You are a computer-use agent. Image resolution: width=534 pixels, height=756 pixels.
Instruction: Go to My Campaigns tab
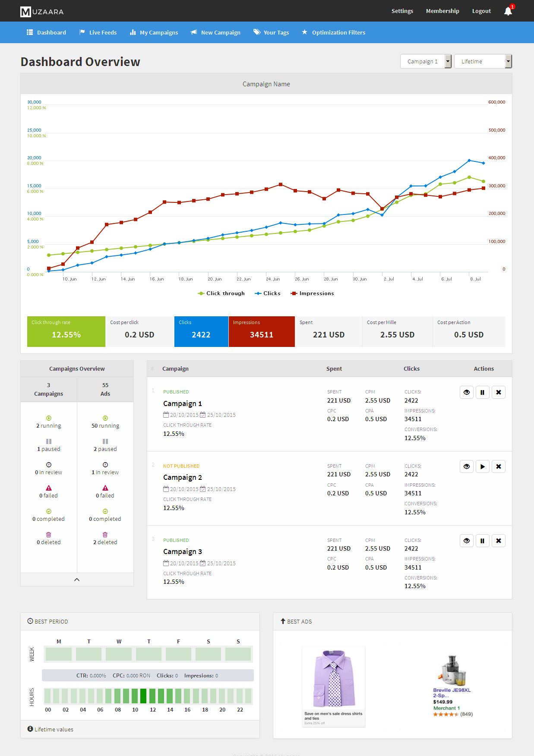[154, 32]
